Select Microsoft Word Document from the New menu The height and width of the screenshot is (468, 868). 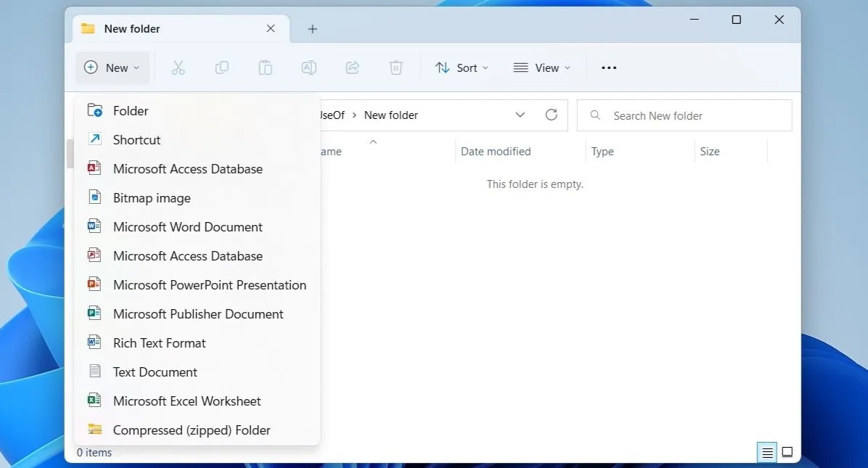pos(187,226)
